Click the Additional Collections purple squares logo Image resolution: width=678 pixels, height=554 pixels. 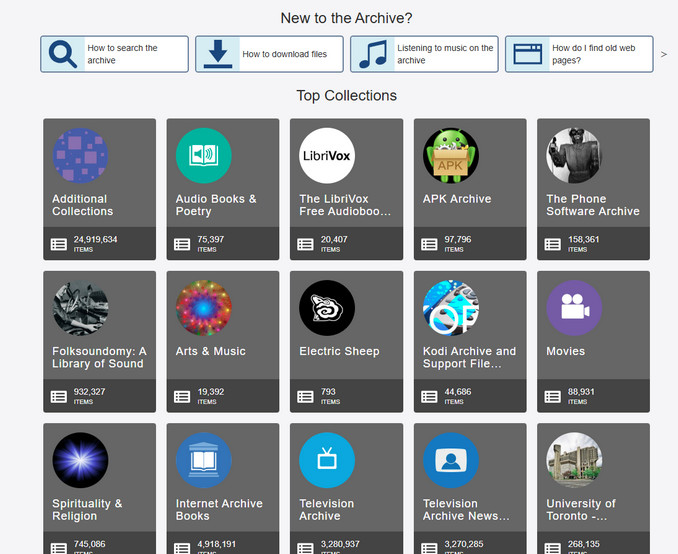pyautogui.click(x=80, y=156)
